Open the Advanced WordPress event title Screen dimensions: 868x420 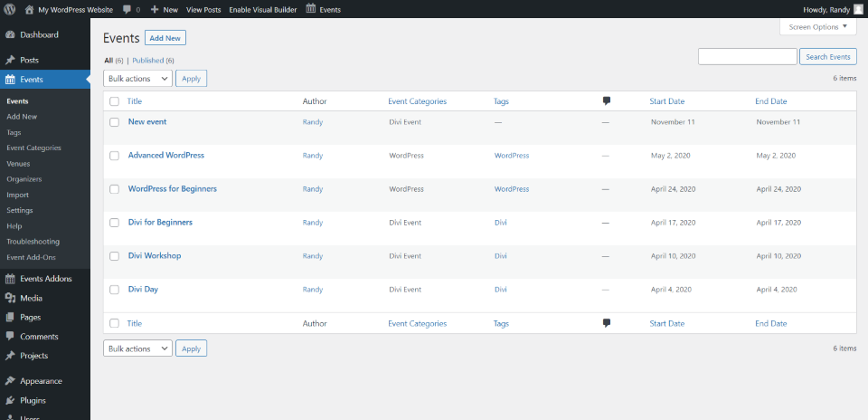pyautogui.click(x=166, y=155)
